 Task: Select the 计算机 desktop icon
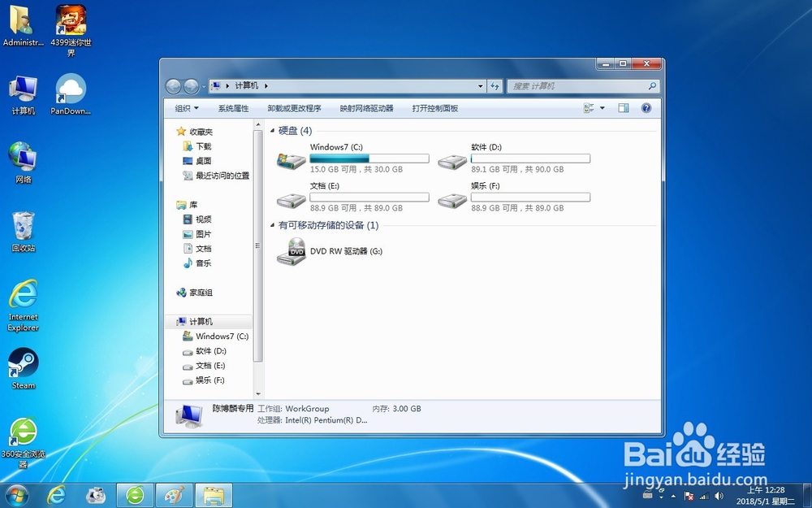pos(23,95)
